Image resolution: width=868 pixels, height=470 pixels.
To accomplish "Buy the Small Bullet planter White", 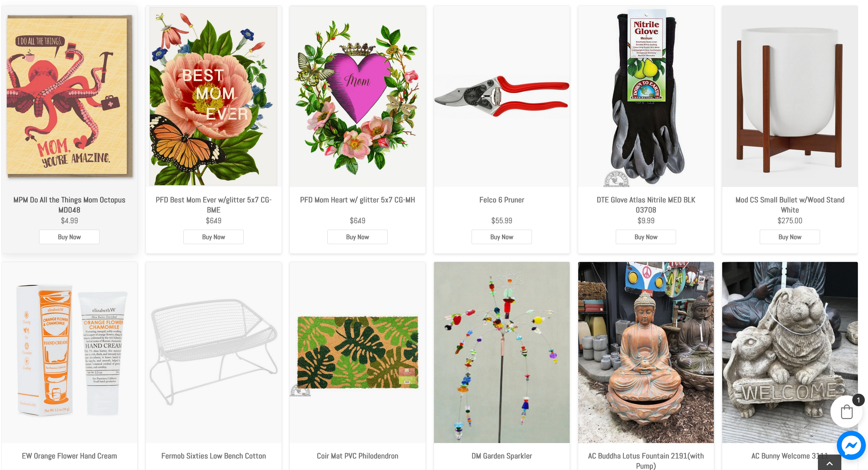I will tap(789, 237).
